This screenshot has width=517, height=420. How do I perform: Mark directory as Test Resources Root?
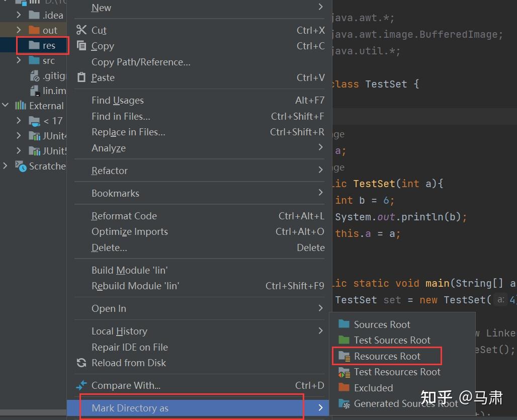point(403,372)
